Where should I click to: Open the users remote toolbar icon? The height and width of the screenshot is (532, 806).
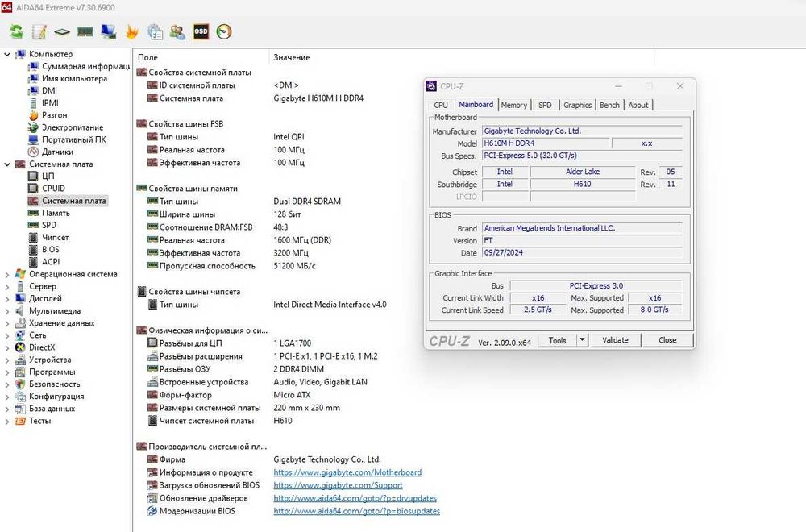pos(178,32)
